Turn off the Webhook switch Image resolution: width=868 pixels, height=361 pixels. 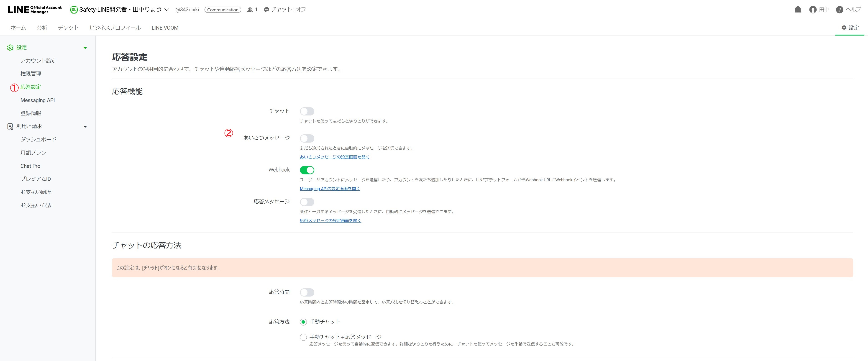click(x=307, y=170)
